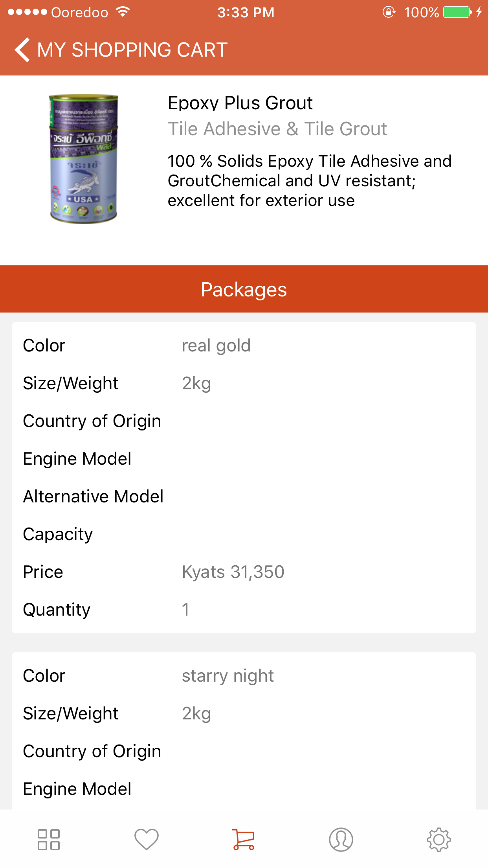
Task: Tap the battery indicator icon
Action: 457,12
